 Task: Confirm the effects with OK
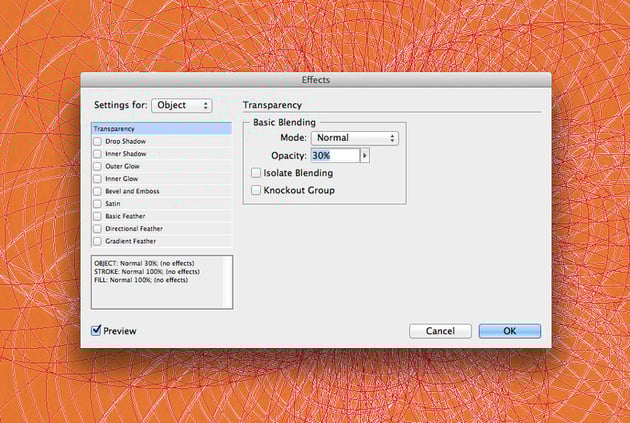510,331
